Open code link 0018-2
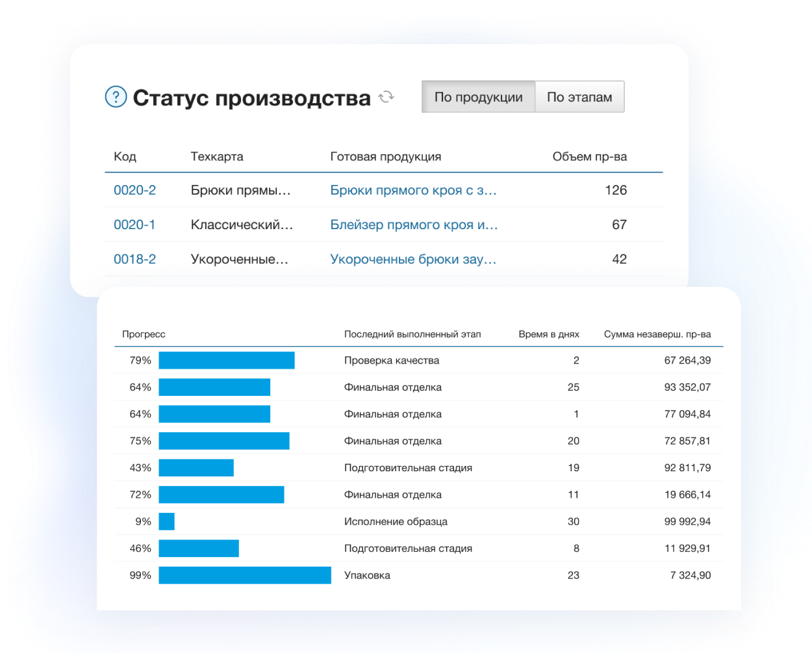The image size is (812, 653). tap(134, 259)
